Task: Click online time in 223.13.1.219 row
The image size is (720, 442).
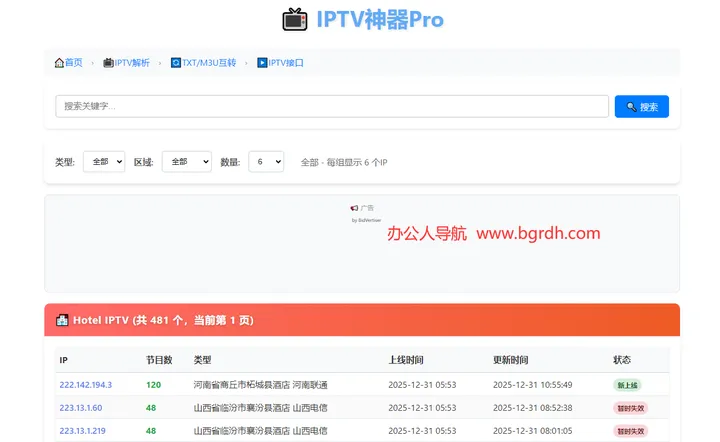Action: tap(422, 431)
